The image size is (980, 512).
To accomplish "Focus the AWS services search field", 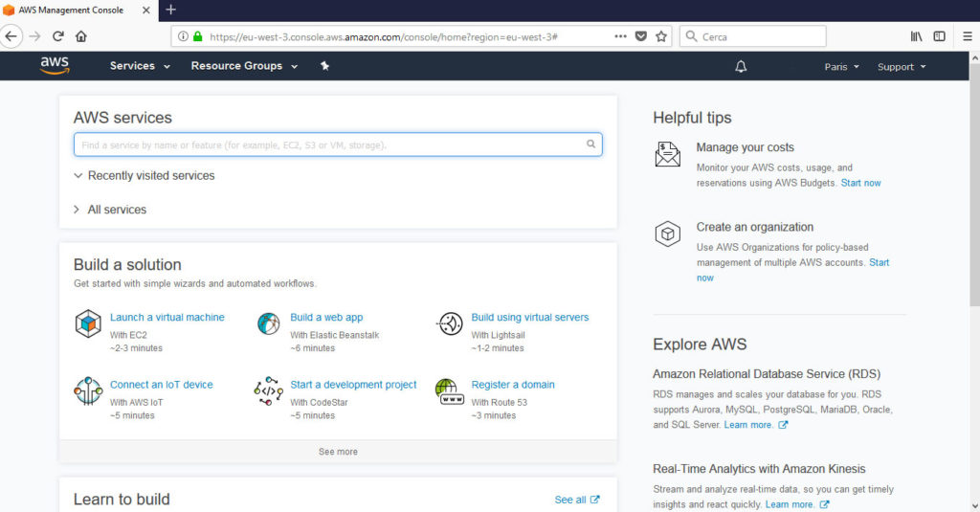I will (x=338, y=145).
